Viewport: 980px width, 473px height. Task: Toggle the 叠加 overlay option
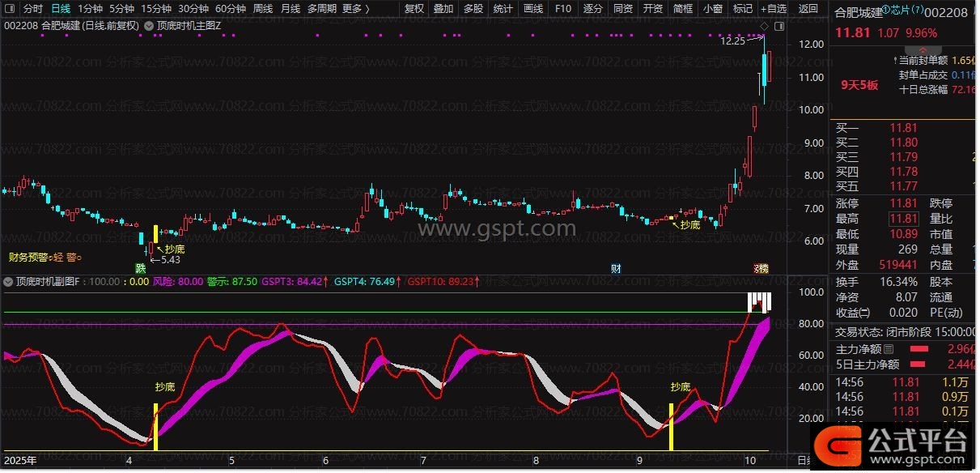[x=443, y=9]
